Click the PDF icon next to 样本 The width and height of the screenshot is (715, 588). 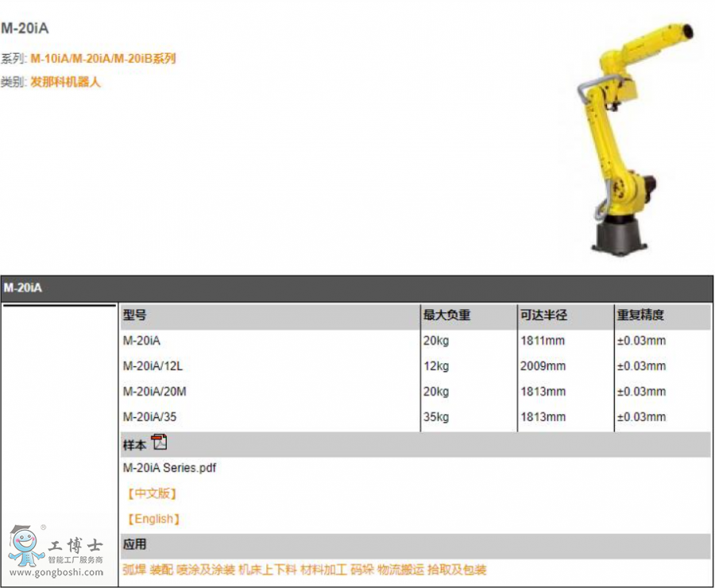[x=160, y=443]
